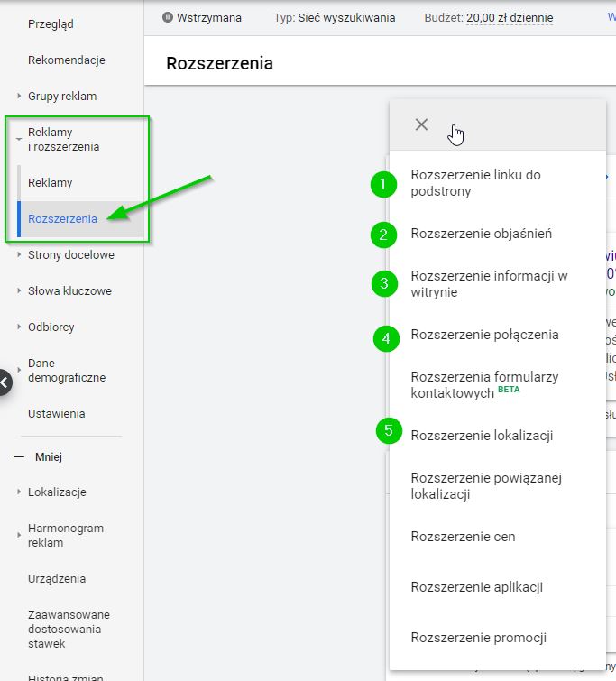Viewport: 616px width, 681px height.
Task: Click the Rozszerzenia page heading
Action: pos(219,63)
